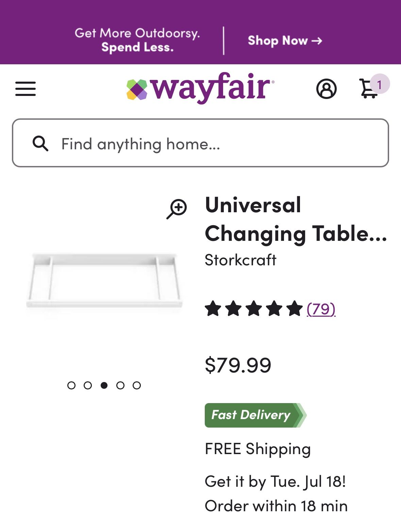This screenshot has height=532, width=401.
Task: Open the 79 reviews link
Action: click(x=321, y=309)
